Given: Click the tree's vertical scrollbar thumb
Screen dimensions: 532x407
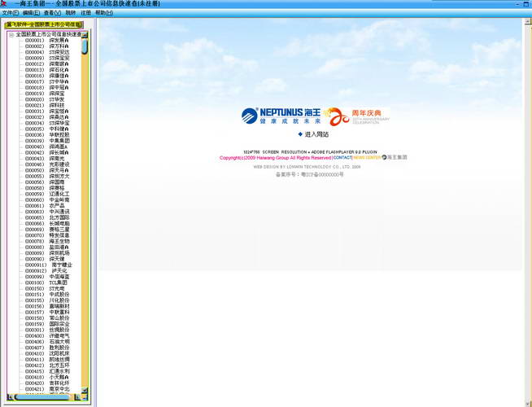Looking at the screenshot, I should click(x=85, y=46).
